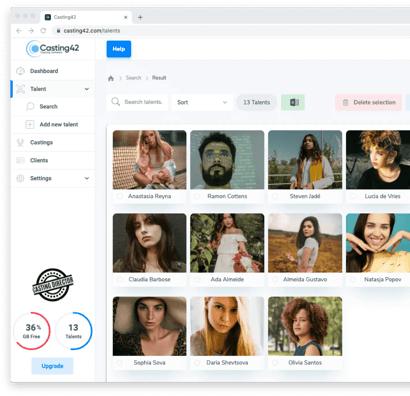Open Castings in the sidebar
Screen dimensions: 410x396
(53, 142)
